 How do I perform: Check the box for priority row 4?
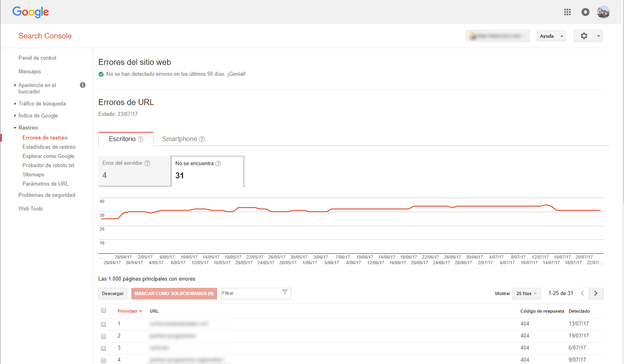click(104, 360)
